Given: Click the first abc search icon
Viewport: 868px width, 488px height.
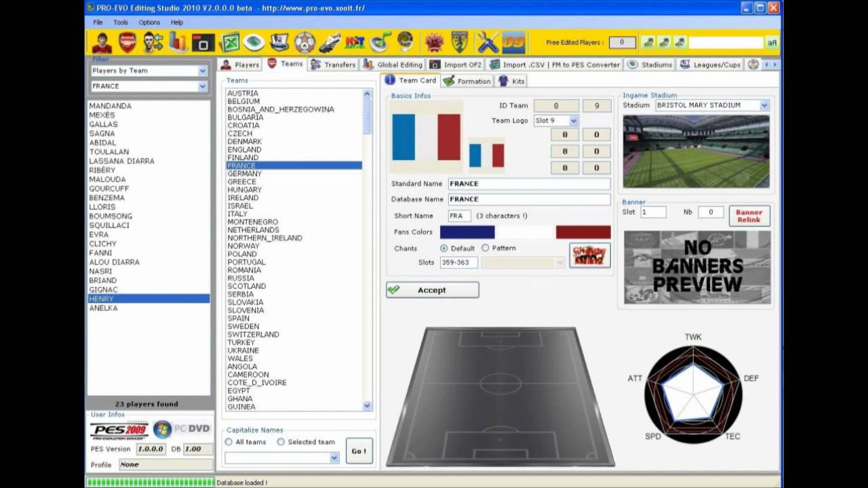Looking at the screenshot, I should 649,43.
